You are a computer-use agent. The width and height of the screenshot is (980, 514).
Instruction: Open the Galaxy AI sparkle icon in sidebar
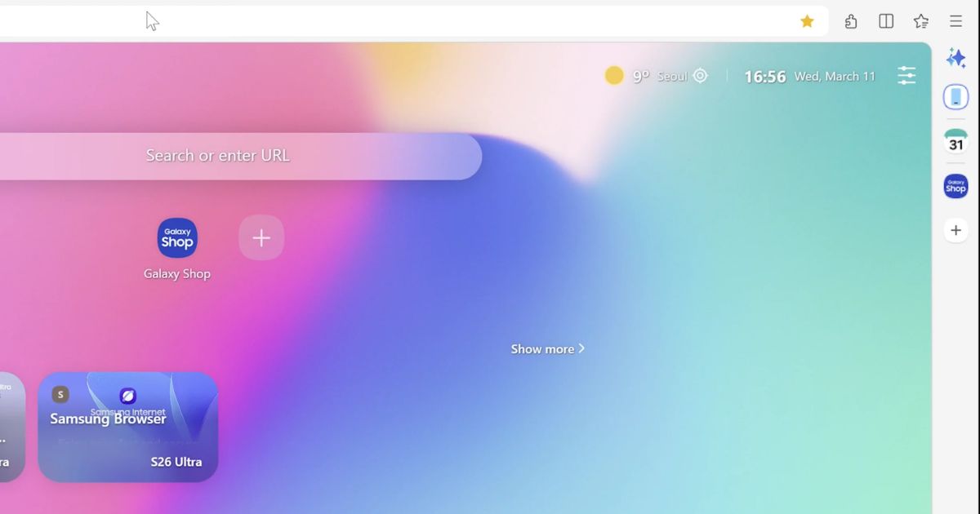coord(955,58)
